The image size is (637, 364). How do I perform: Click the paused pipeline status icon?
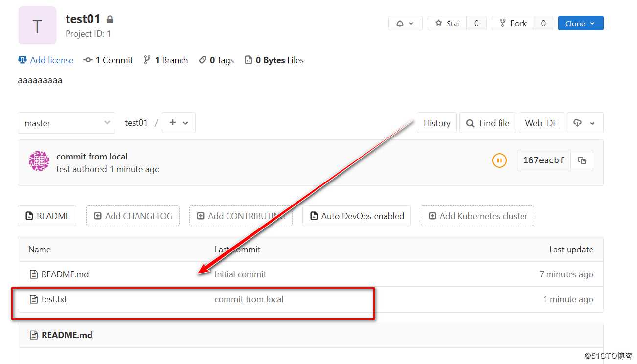(x=499, y=160)
